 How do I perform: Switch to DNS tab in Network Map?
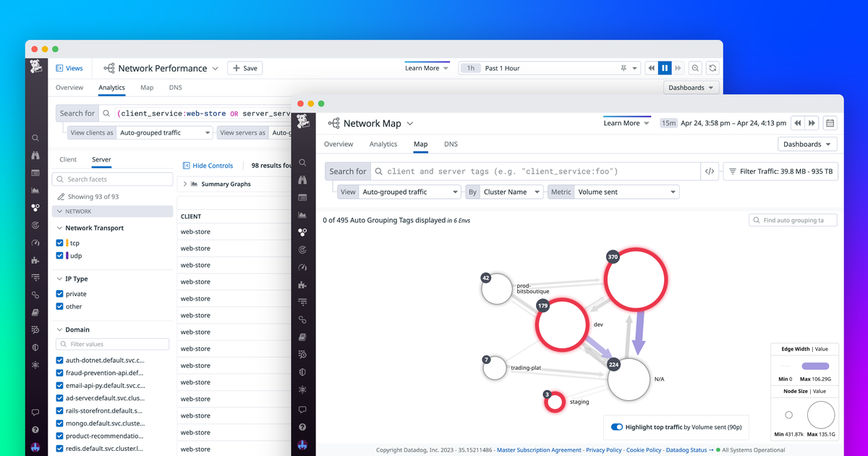(x=451, y=144)
